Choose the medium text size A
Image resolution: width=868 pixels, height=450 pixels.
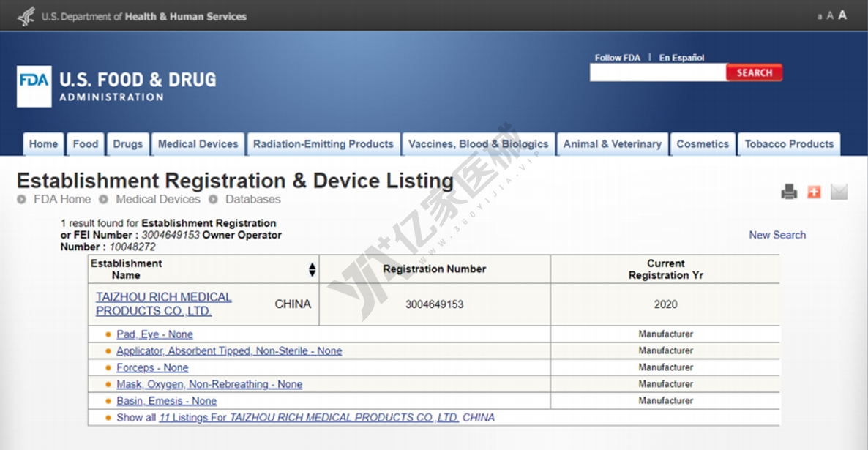pos(830,16)
